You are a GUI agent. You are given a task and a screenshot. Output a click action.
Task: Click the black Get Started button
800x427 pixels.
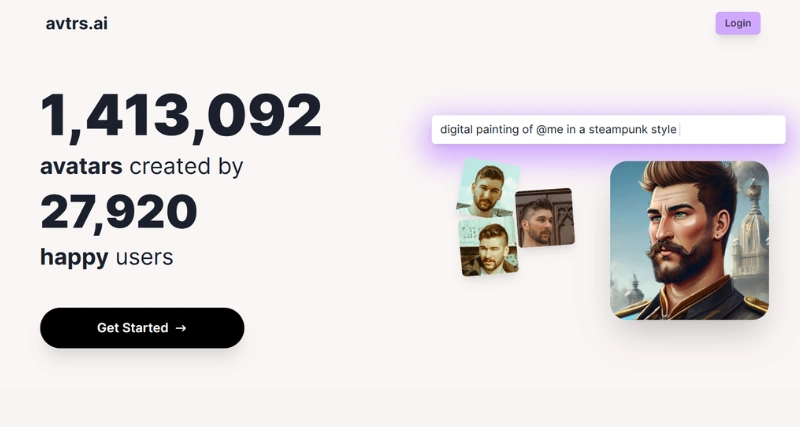click(x=142, y=328)
